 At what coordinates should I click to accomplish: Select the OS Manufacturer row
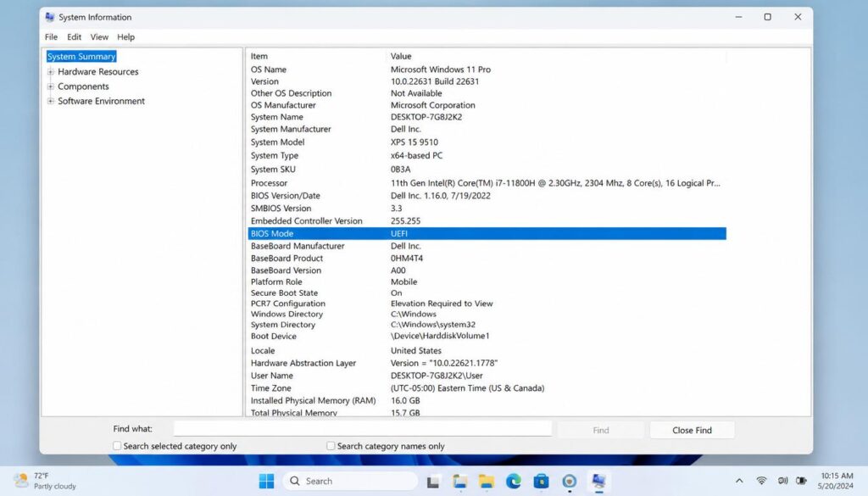click(x=487, y=105)
